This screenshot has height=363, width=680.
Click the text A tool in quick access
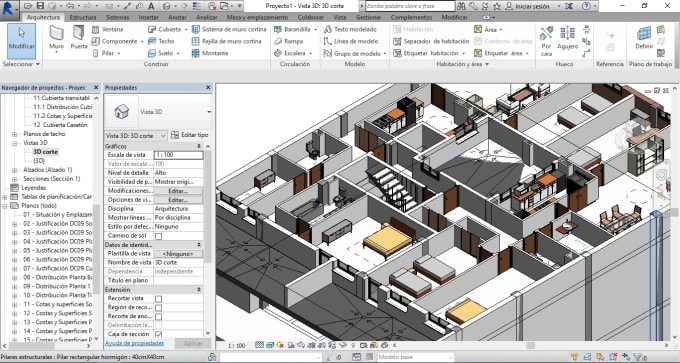tap(151, 6)
